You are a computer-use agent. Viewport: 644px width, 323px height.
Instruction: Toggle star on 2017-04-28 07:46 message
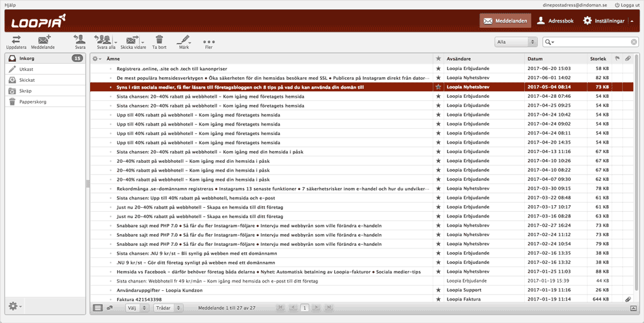point(438,96)
